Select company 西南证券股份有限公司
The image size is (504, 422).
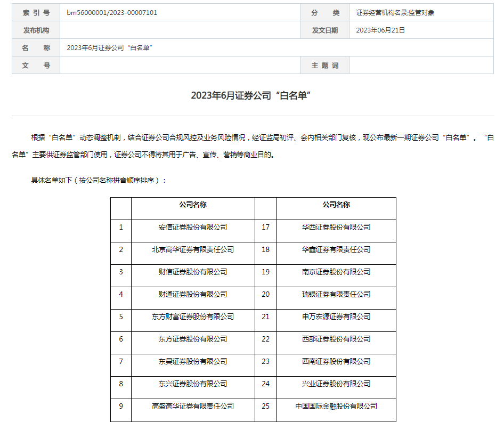[336, 362]
